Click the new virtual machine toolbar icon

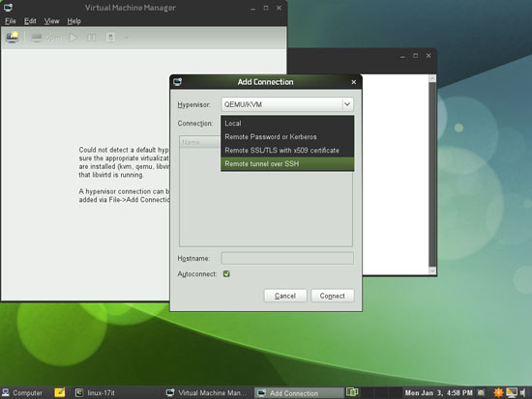point(13,37)
